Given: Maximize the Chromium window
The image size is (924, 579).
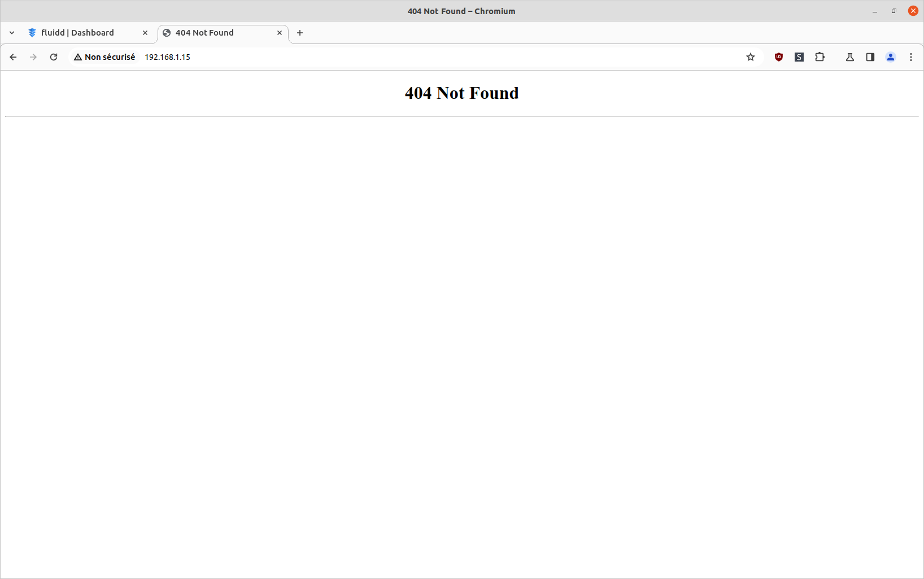Looking at the screenshot, I should point(894,11).
